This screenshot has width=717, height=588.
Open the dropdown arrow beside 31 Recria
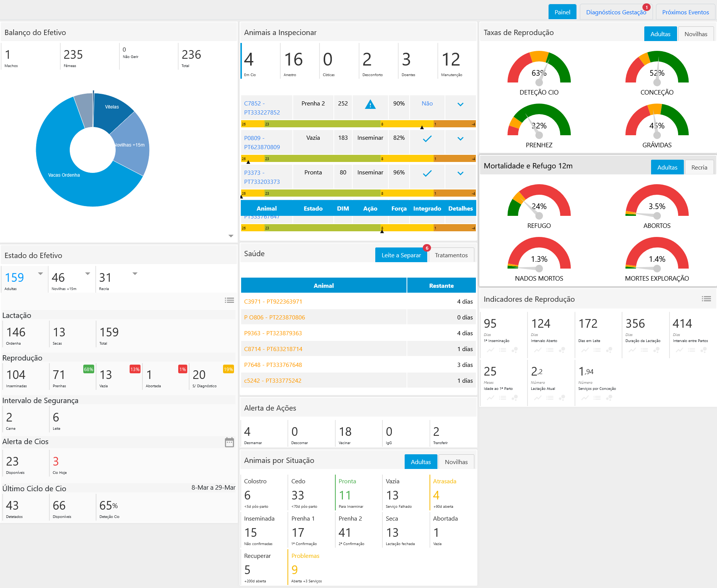(135, 273)
